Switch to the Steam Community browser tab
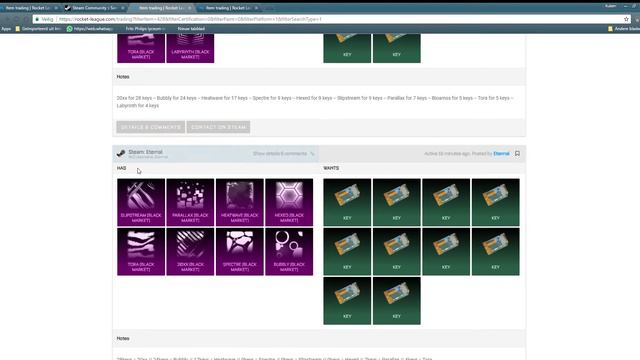 point(94,8)
